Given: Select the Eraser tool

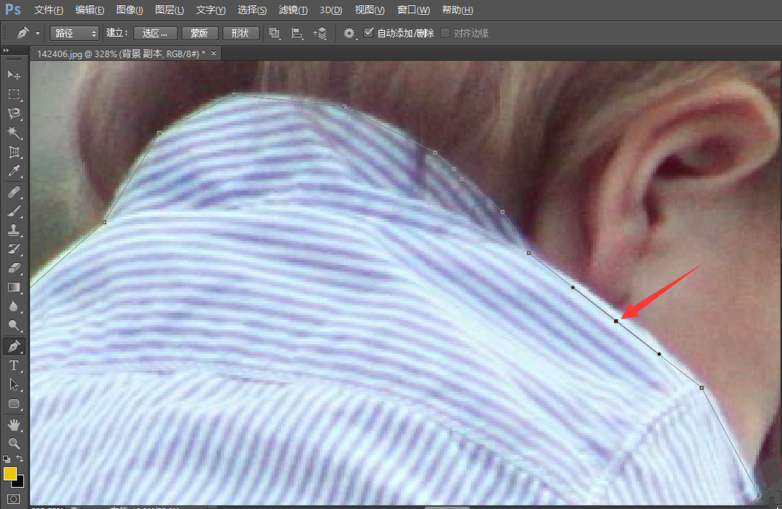Looking at the screenshot, I should [x=13, y=268].
